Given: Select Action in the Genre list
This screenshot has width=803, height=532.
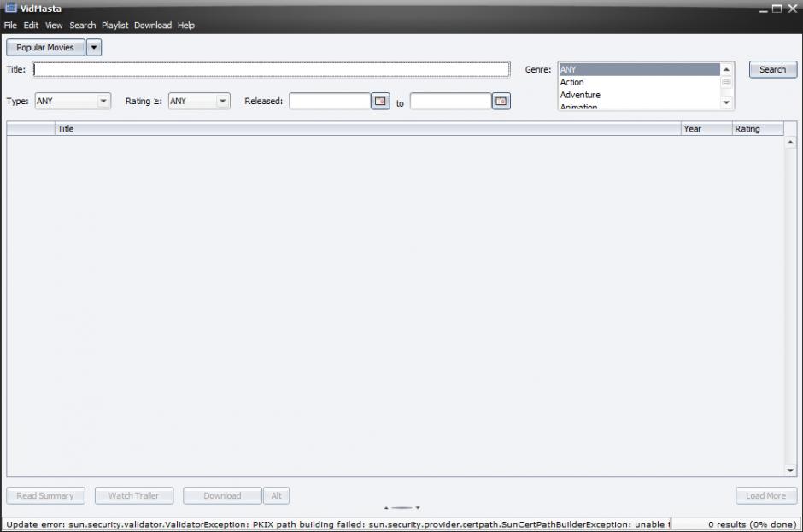Looking at the screenshot, I should click(639, 82).
